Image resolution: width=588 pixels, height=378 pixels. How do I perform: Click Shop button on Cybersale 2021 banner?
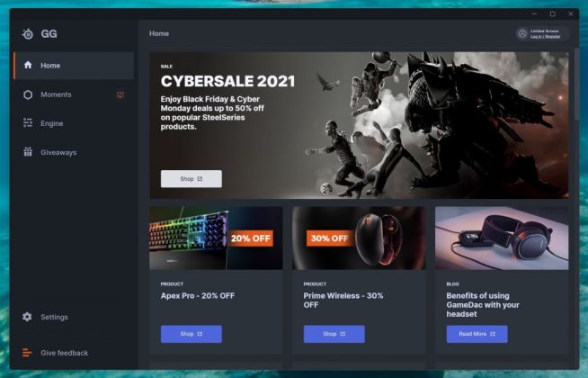tap(192, 179)
